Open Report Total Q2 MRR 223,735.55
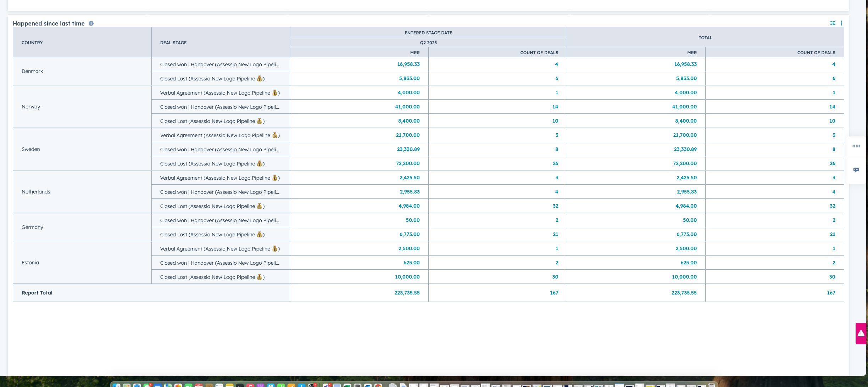The height and width of the screenshot is (387, 868). point(407,293)
